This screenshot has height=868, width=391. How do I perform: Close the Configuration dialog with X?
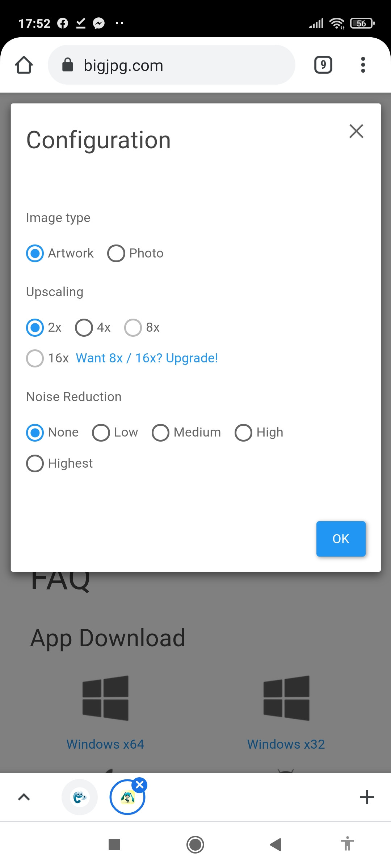[356, 131]
